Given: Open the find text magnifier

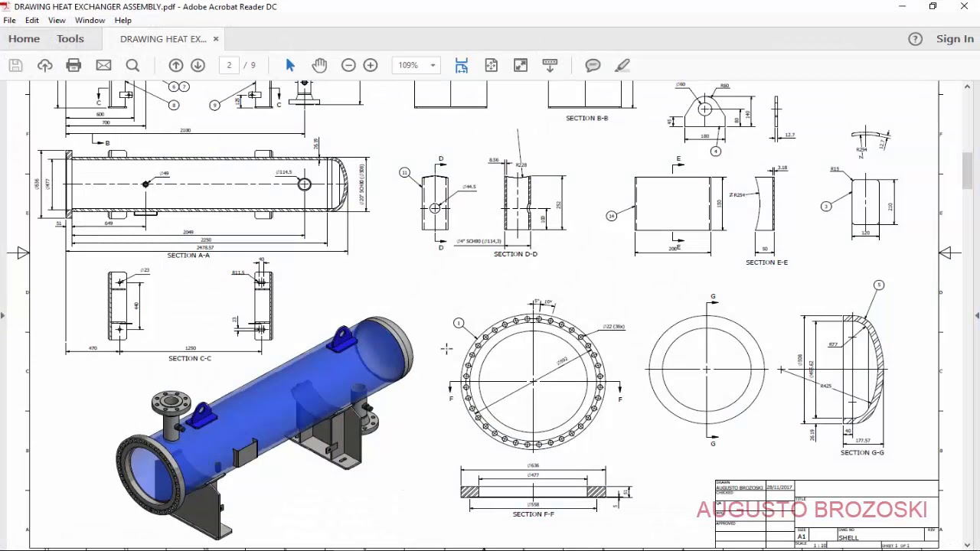Looking at the screenshot, I should (132, 65).
